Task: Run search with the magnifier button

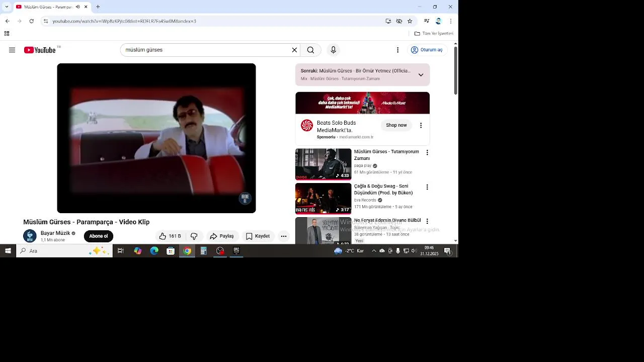Action: [310, 50]
